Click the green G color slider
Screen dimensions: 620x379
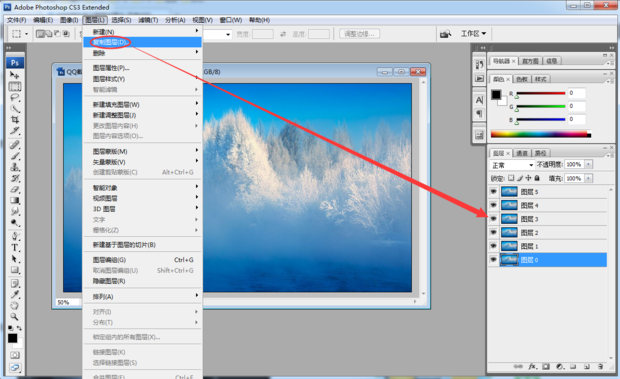(541, 106)
